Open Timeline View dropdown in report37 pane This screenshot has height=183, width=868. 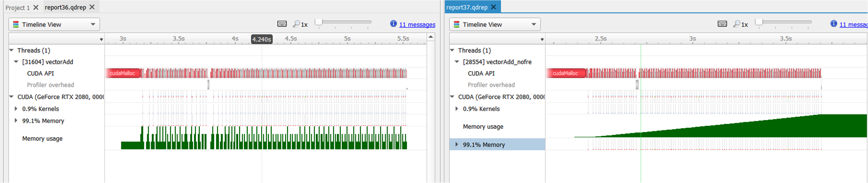click(x=495, y=24)
